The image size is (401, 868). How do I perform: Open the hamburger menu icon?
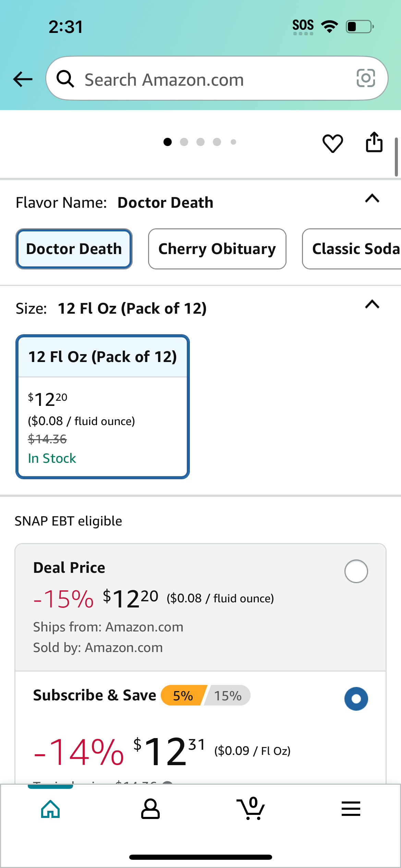(x=351, y=809)
